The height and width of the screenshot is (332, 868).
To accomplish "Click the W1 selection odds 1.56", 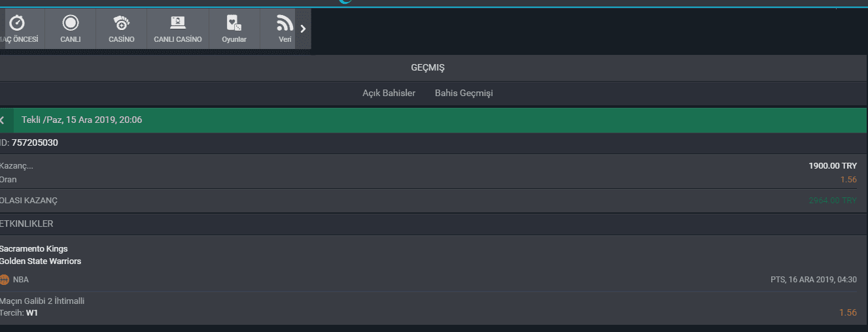I will [848, 313].
